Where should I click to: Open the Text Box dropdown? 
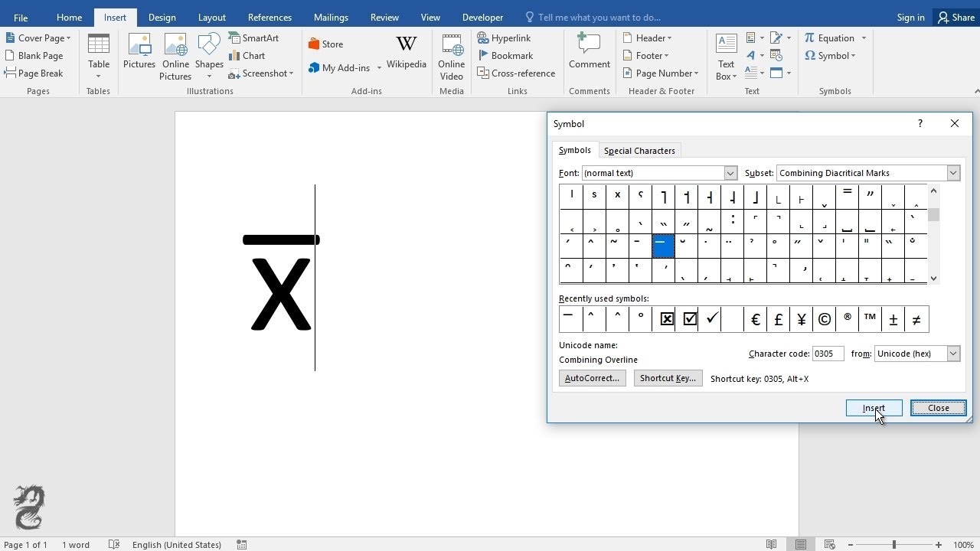click(x=726, y=57)
